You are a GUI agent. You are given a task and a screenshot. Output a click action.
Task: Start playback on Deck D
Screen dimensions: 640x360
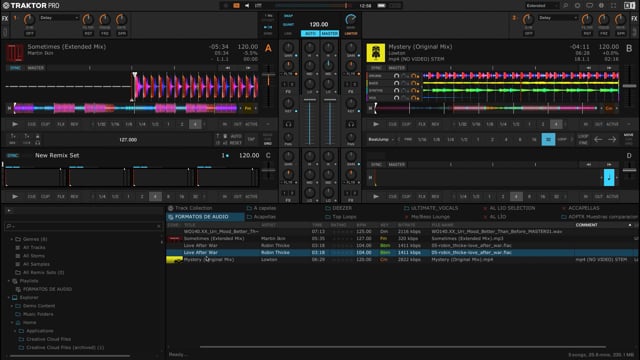(376, 196)
